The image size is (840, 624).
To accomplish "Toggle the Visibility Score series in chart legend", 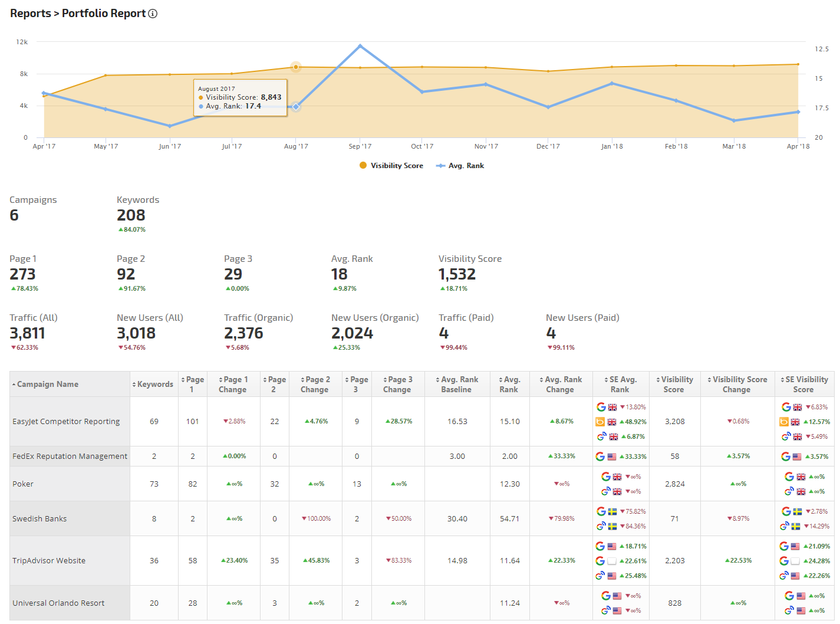I will coord(391,166).
